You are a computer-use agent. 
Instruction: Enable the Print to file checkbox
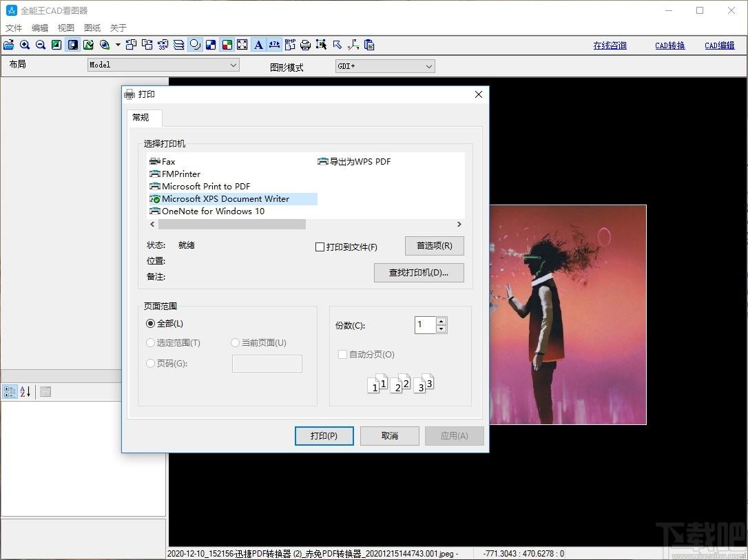tap(320, 247)
